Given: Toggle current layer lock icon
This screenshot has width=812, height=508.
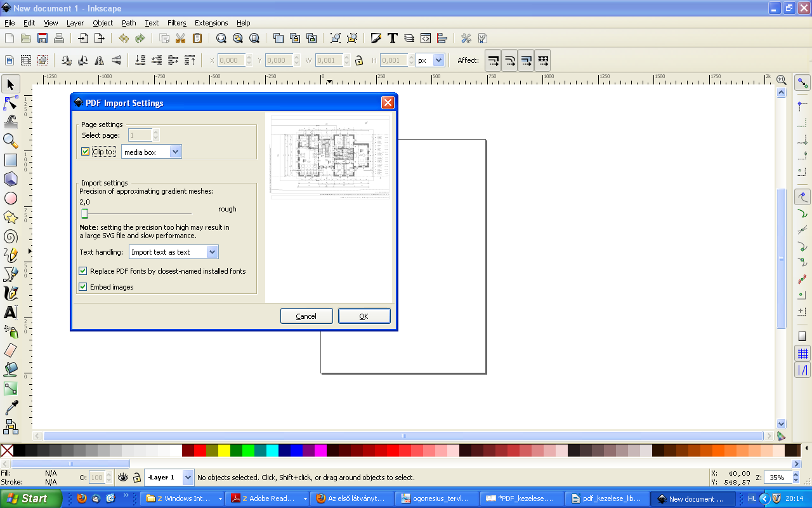Looking at the screenshot, I should 137,478.
